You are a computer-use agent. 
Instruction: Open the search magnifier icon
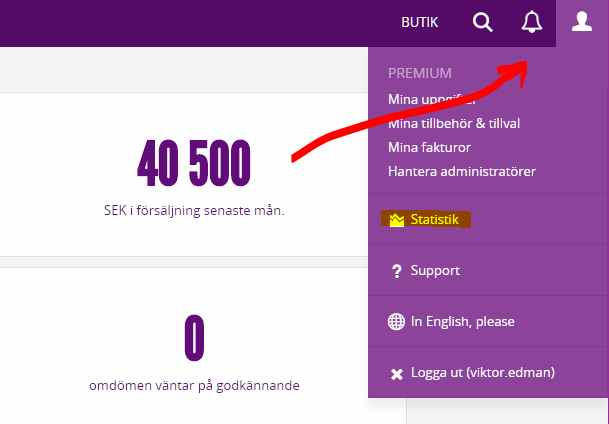483,22
